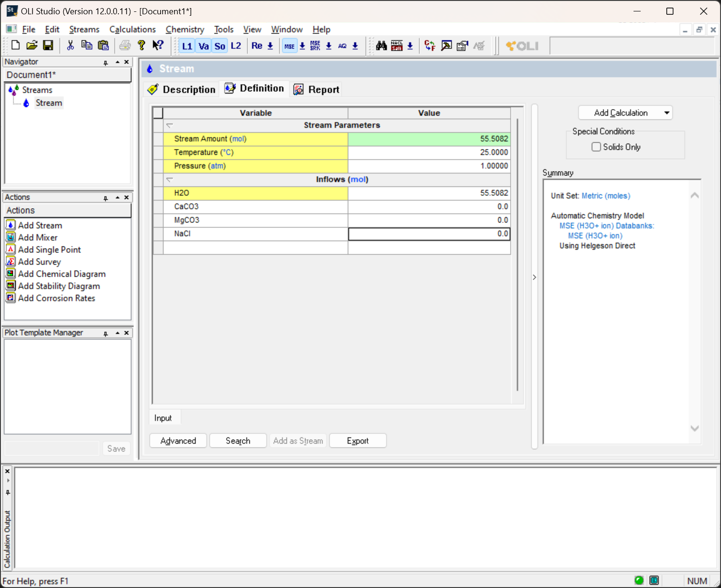
Task: Click the options checklist toolbar icon
Action: pyautogui.click(x=462, y=46)
